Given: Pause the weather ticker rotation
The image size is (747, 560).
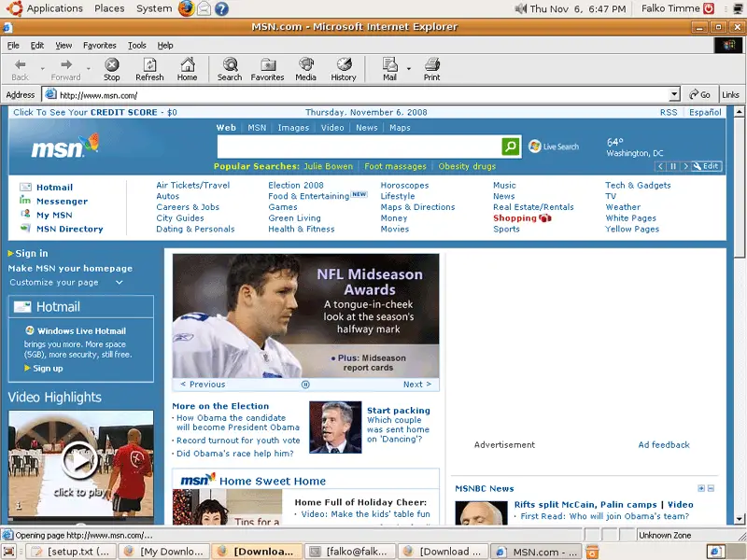Looking at the screenshot, I should (x=672, y=166).
